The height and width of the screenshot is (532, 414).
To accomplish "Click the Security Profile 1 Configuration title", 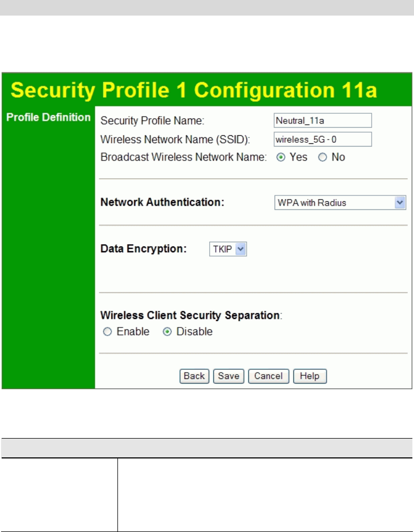I will [191, 91].
